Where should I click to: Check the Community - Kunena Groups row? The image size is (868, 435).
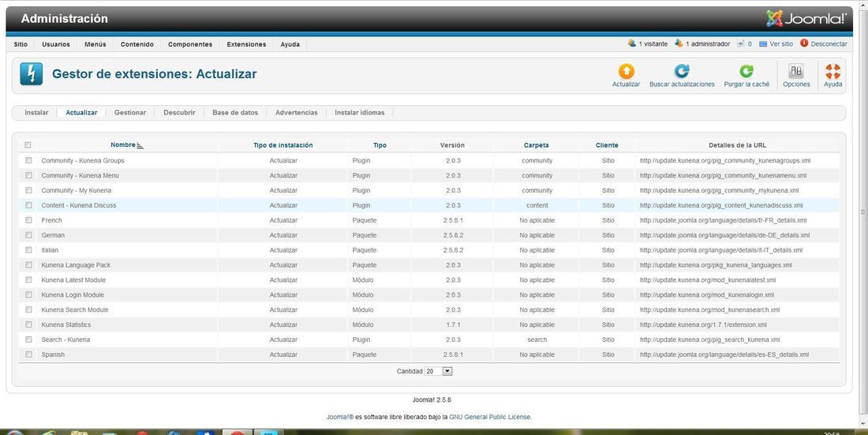coord(28,160)
